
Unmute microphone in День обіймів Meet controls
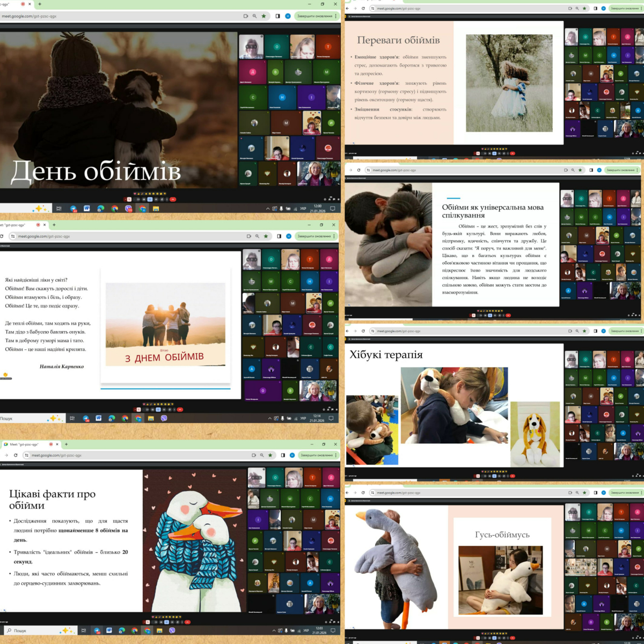(128, 199)
